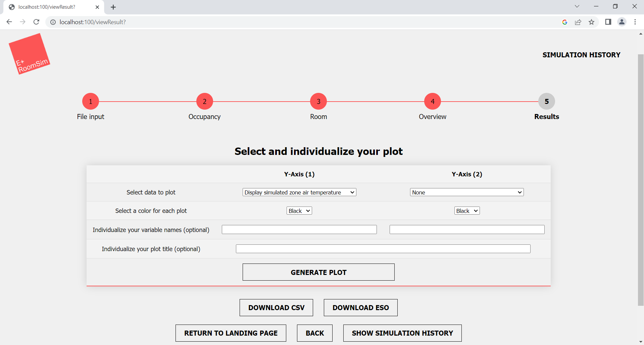The height and width of the screenshot is (345, 644).
Task: Select step 4 Overview circle
Action: pyautogui.click(x=433, y=101)
